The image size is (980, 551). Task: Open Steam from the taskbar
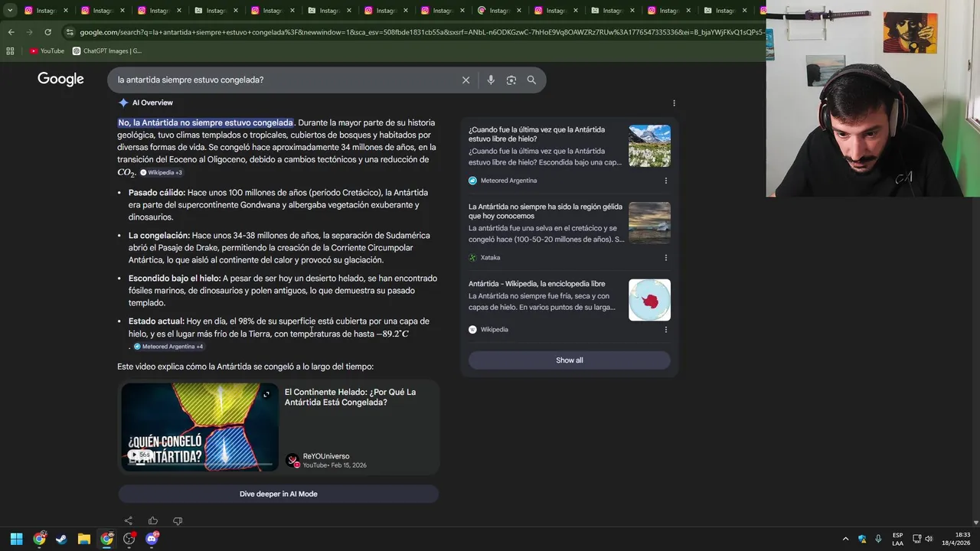tap(61, 539)
